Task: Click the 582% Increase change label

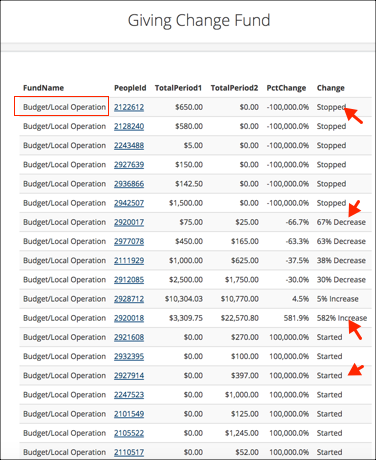Action: tap(342, 318)
